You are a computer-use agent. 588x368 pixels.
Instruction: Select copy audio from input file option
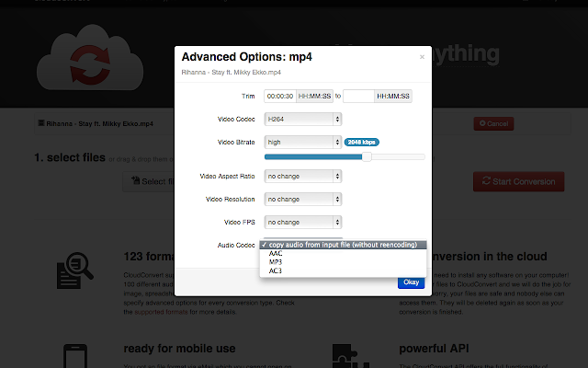pyautogui.click(x=343, y=245)
